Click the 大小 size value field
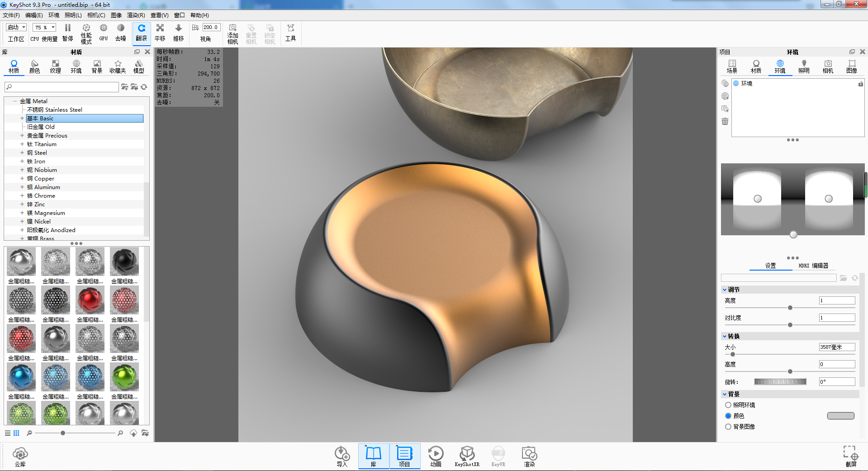The image size is (868, 471). pos(837,347)
